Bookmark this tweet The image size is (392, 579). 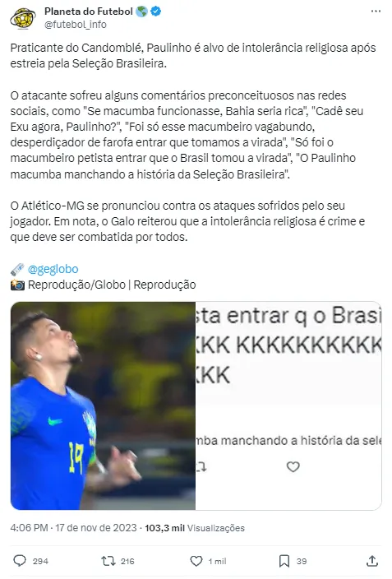click(x=284, y=561)
